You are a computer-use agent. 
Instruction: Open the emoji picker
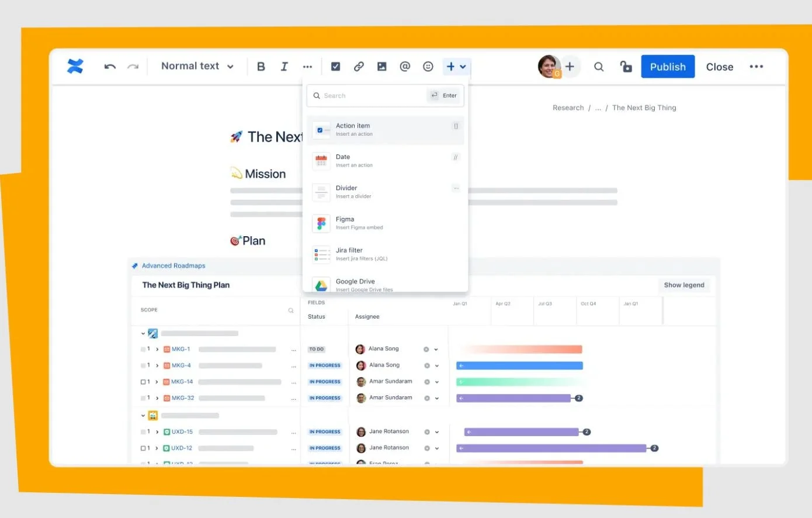tap(428, 66)
